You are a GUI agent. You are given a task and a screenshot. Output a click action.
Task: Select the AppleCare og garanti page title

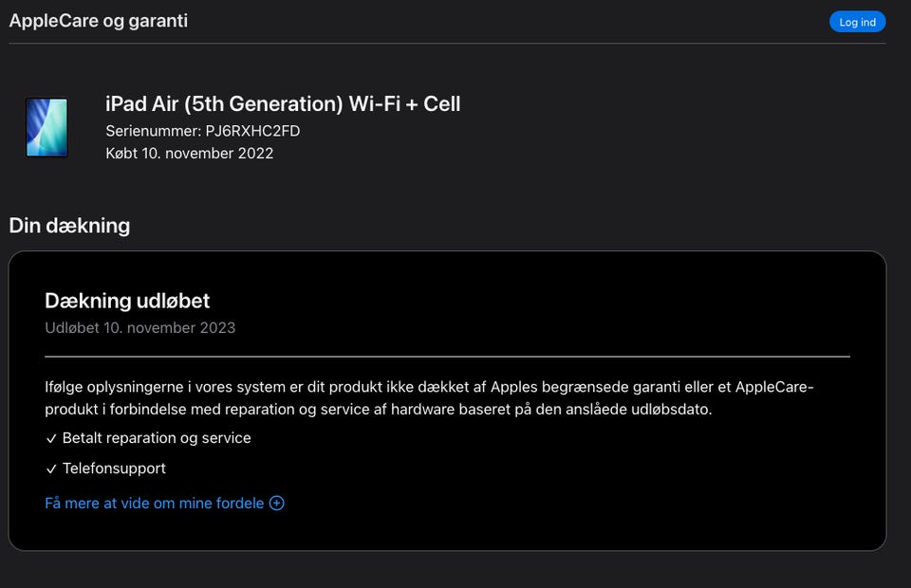[99, 20]
